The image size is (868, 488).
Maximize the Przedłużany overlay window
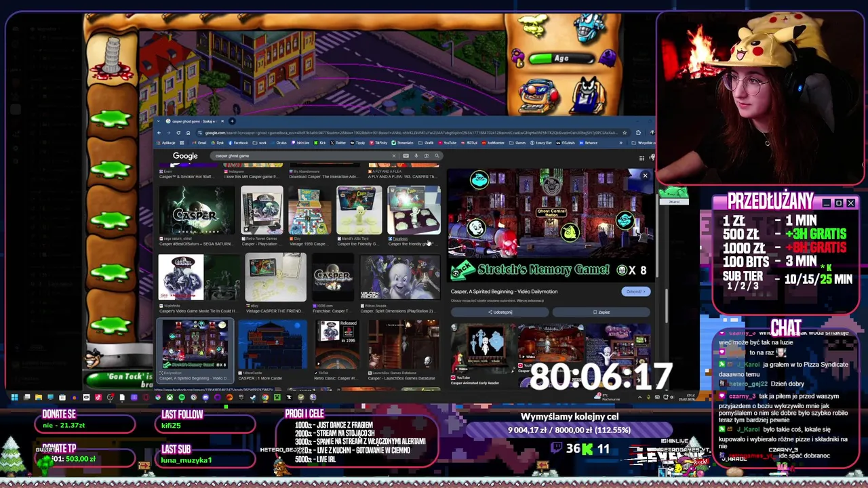(x=839, y=203)
